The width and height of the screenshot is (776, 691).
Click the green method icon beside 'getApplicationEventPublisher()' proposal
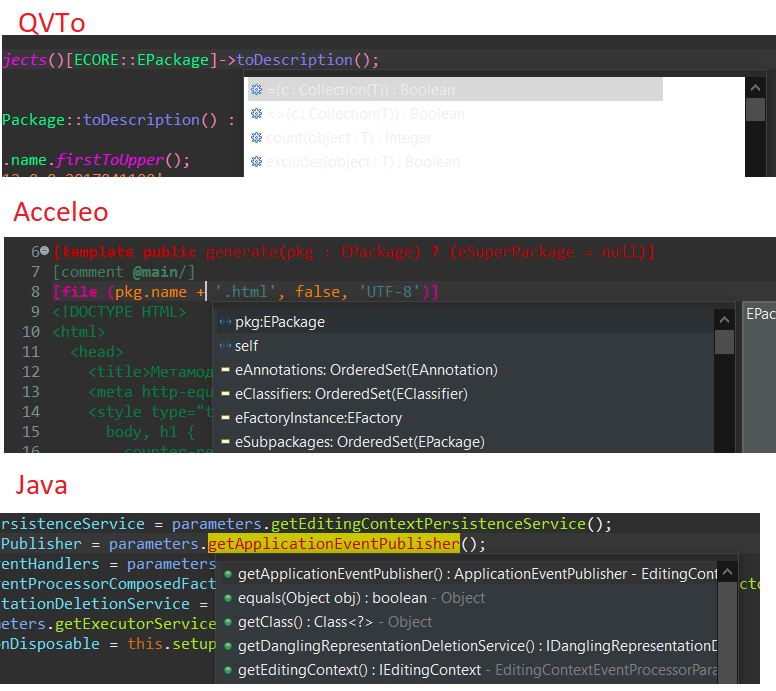pos(228,574)
